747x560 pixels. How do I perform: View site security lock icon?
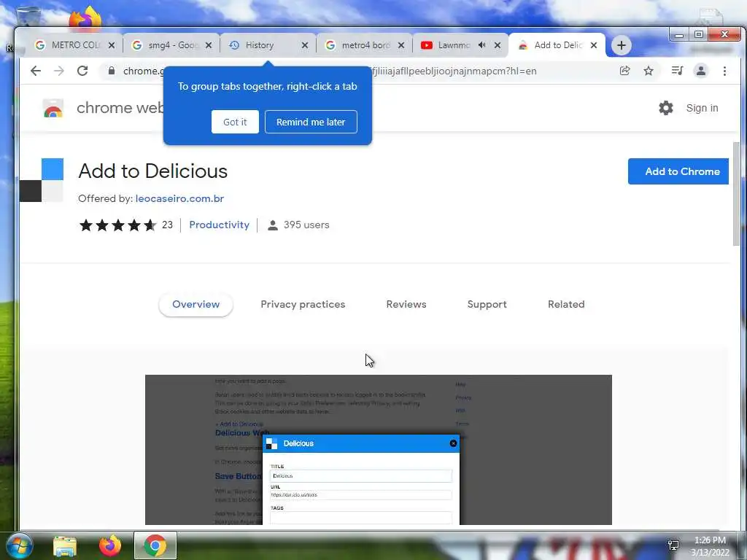point(112,71)
